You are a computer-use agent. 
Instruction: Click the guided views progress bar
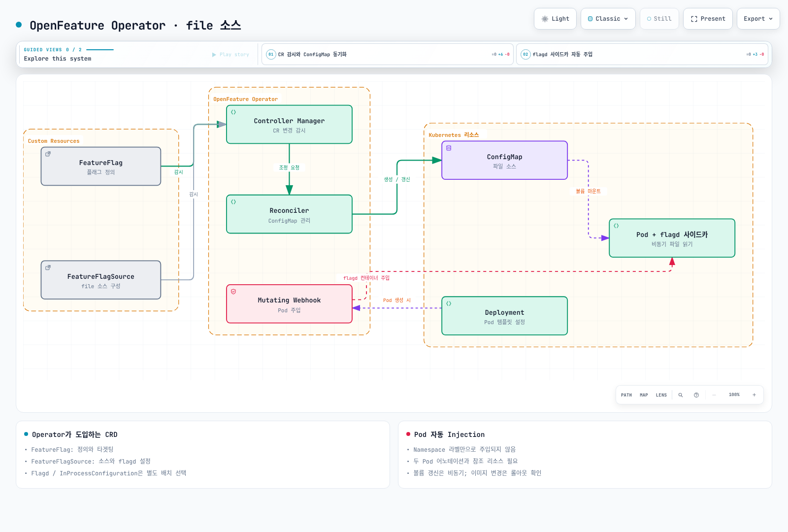[100, 50]
